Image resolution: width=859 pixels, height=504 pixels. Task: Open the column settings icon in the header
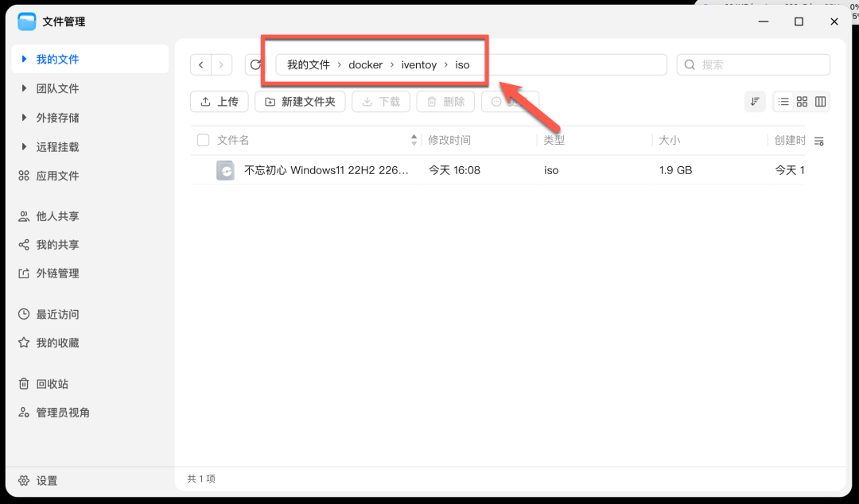tap(819, 142)
